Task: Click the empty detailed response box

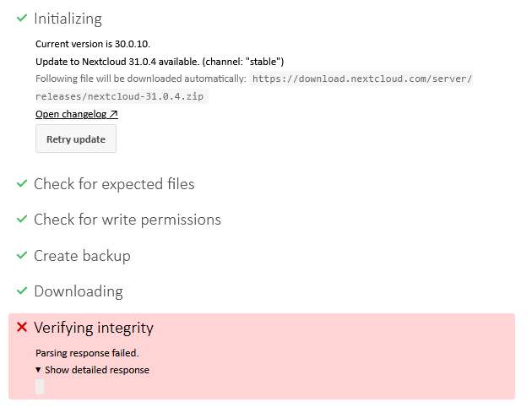Action: (x=40, y=387)
